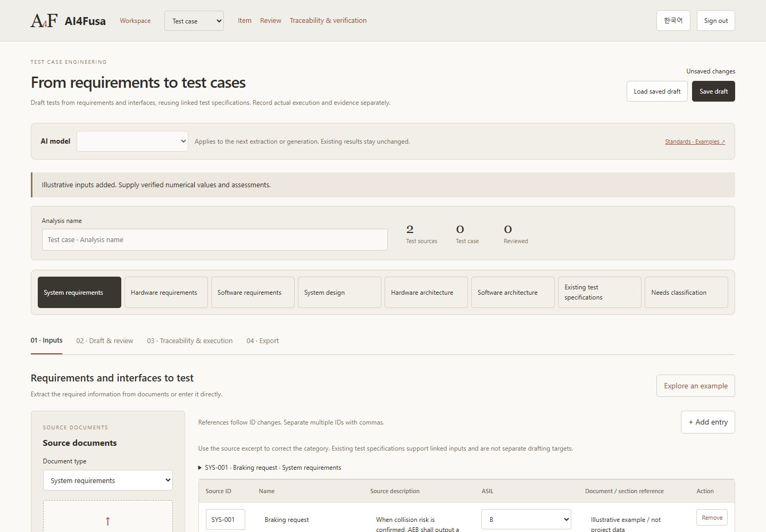Click Load saved draft
Viewport: 766px width, 532px height.
point(657,92)
